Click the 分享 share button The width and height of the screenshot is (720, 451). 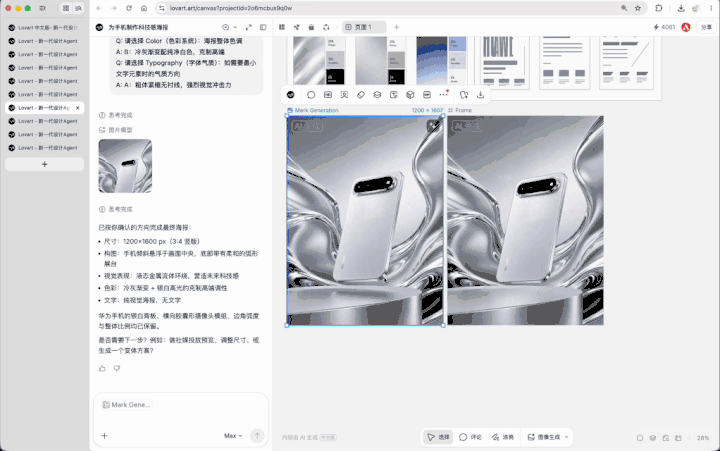706,27
